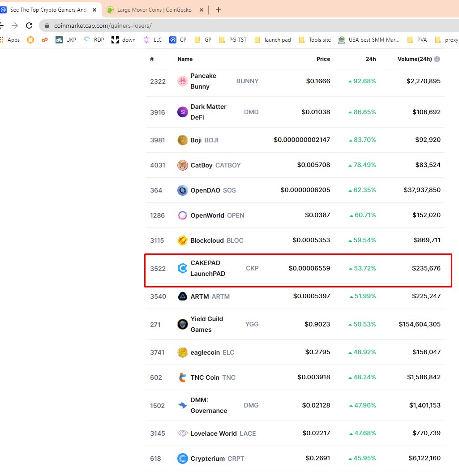Go forward with the browser arrow
The width and height of the screenshot is (459, 476).
pyautogui.click(x=15, y=26)
